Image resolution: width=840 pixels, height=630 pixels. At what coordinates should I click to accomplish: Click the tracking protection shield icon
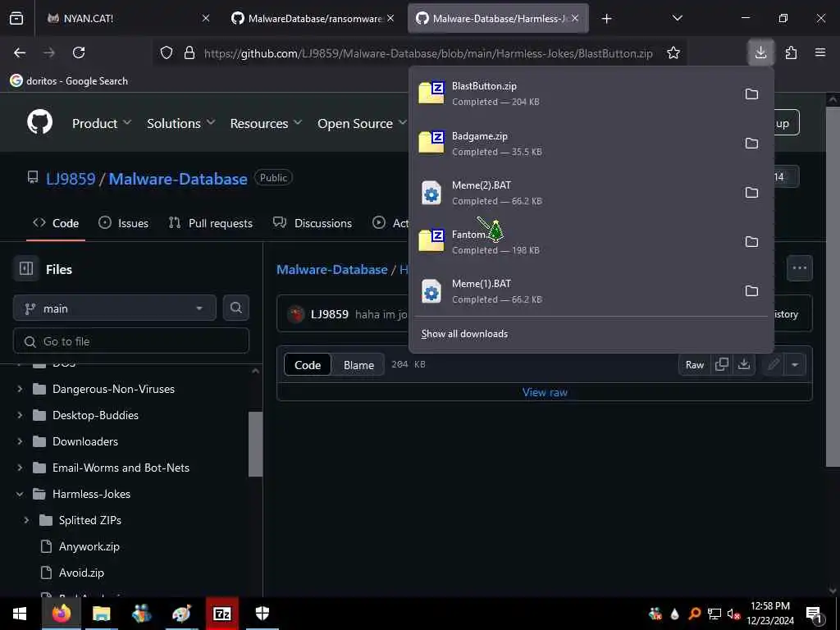tap(167, 52)
